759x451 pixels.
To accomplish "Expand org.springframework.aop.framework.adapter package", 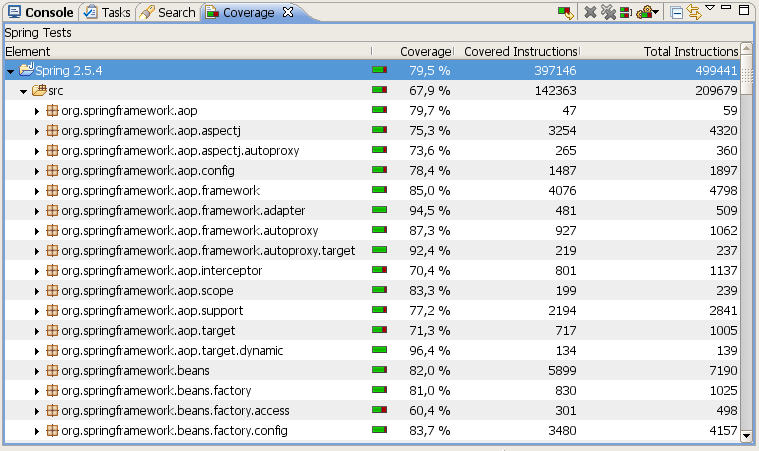I will pyautogui.click(x=37, y=211).
